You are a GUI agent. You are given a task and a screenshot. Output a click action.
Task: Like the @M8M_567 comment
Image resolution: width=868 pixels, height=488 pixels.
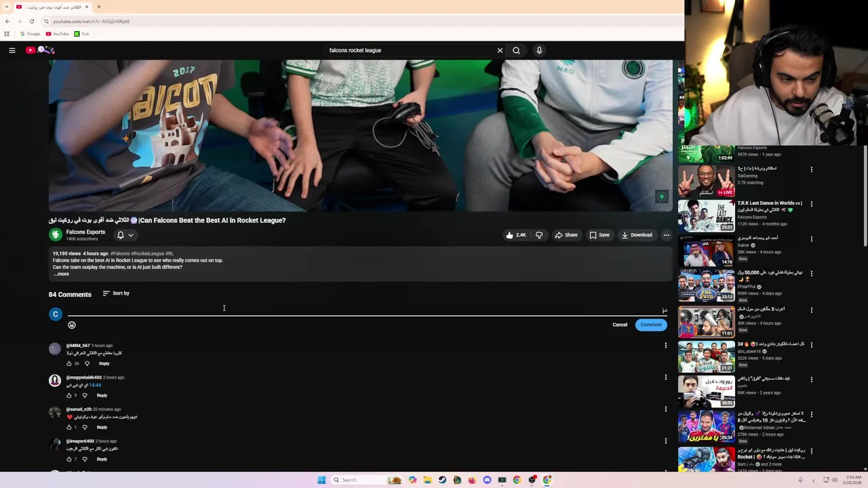click(68, 363)
